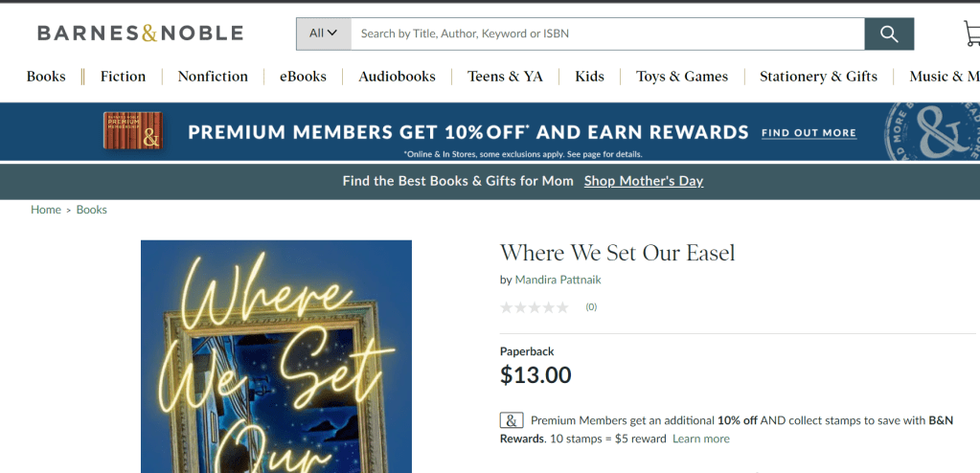Open the shopping cart icon
The width and height of the screenshot is (980, 473).
[x=971, y=34]
